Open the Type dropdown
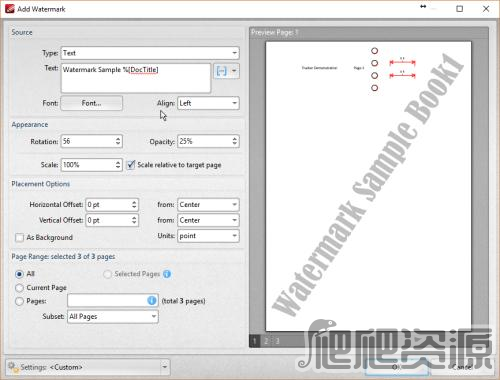The width and height of the screenshot is (500, 380). [150, 53]
